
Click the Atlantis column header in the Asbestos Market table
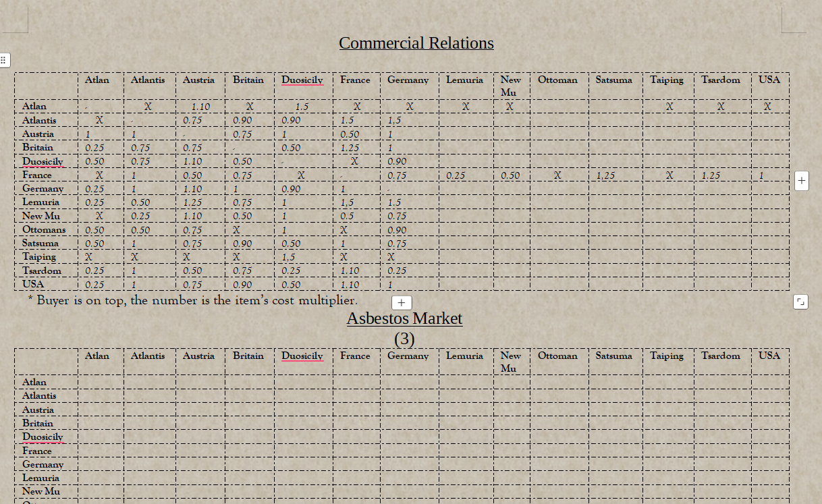click(x=148, y=356)
